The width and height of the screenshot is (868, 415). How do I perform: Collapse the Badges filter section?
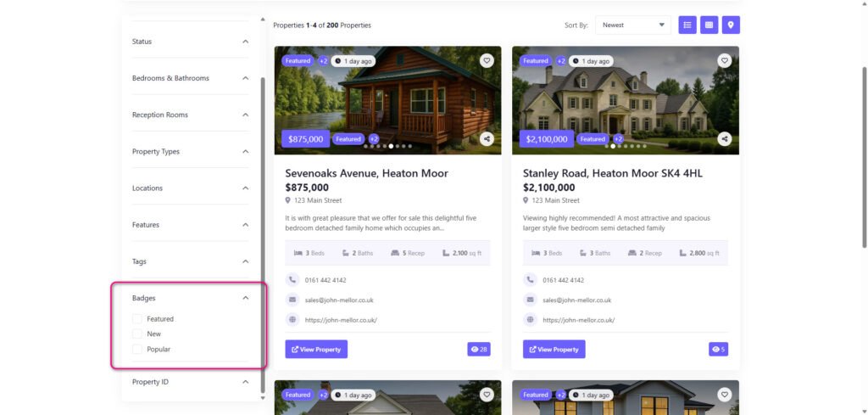point(246,298)
